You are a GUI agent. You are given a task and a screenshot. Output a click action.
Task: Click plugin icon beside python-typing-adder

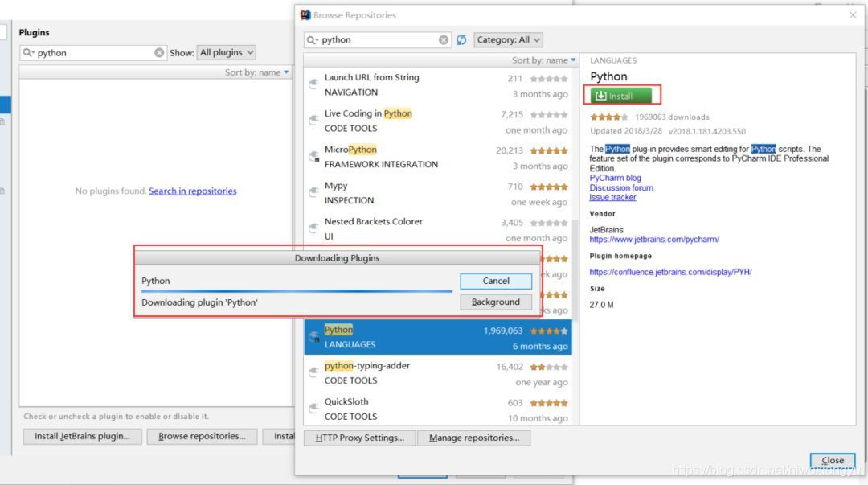coord(314,372)
